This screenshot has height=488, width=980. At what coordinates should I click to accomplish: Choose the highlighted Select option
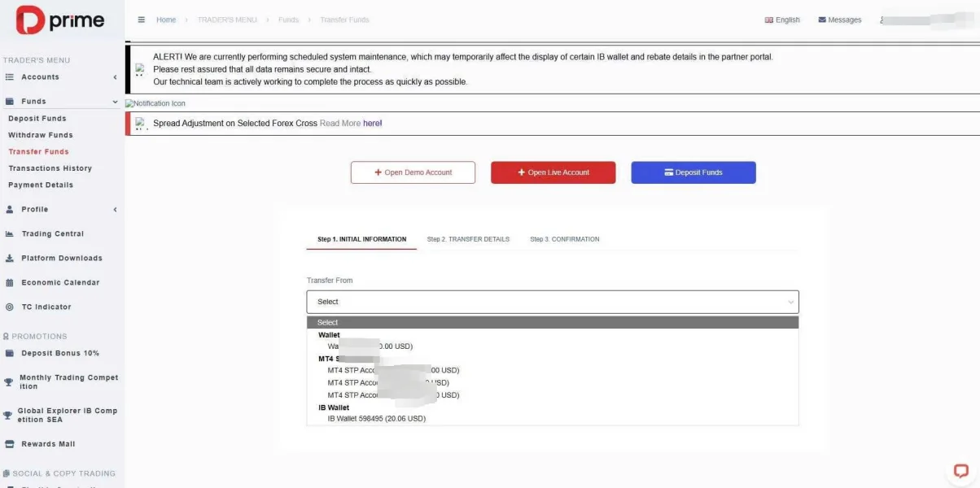[x=553, y=322]
